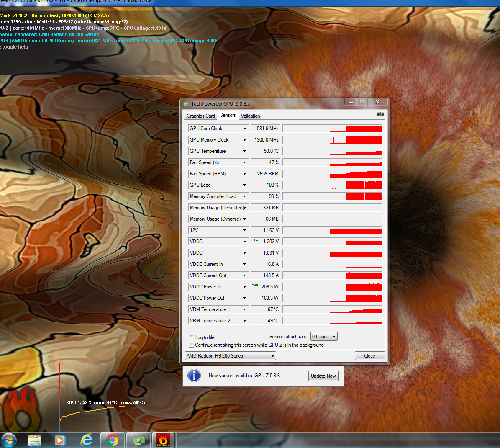Click the 143.5 A current reading

coord(266,275)
